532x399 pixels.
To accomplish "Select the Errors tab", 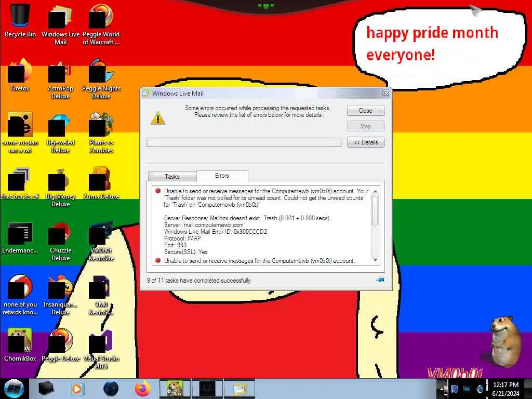I will [x=222, y=176].
